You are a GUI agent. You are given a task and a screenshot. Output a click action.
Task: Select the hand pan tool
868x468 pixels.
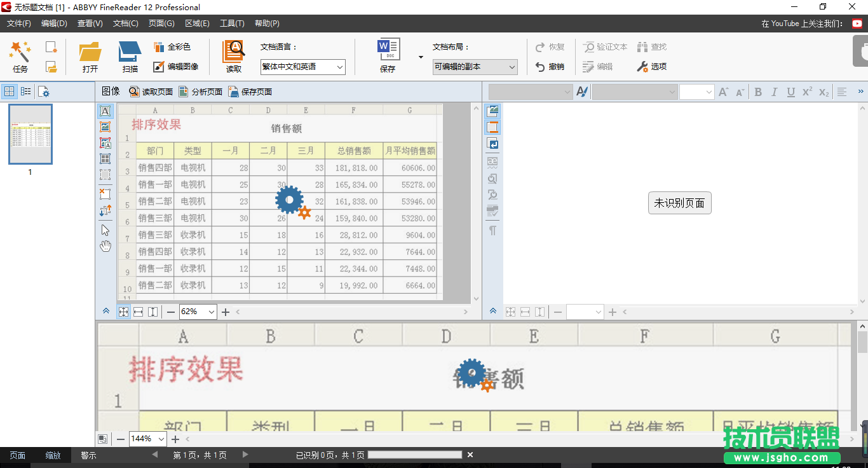[x=105, y=246]
